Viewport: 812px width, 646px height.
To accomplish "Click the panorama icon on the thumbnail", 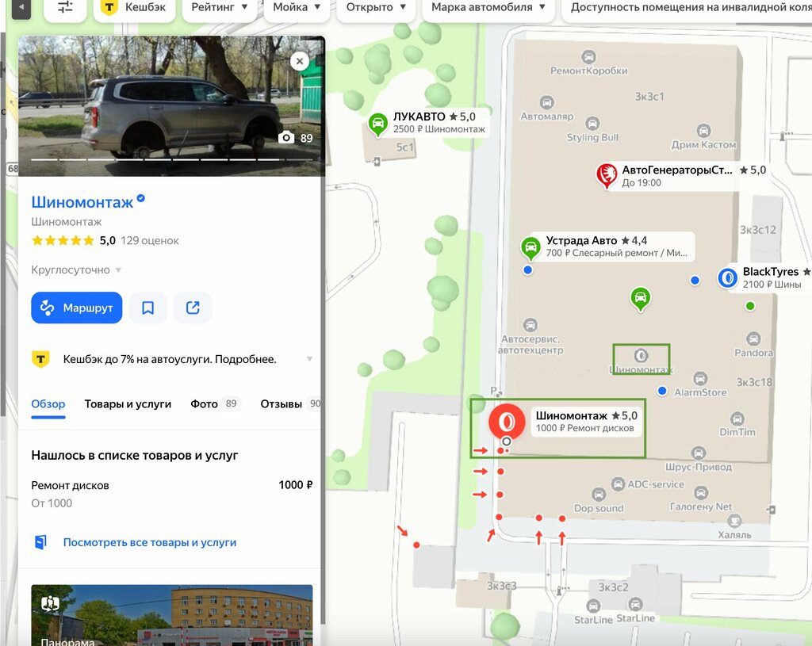I will click(x=50, y=603).
